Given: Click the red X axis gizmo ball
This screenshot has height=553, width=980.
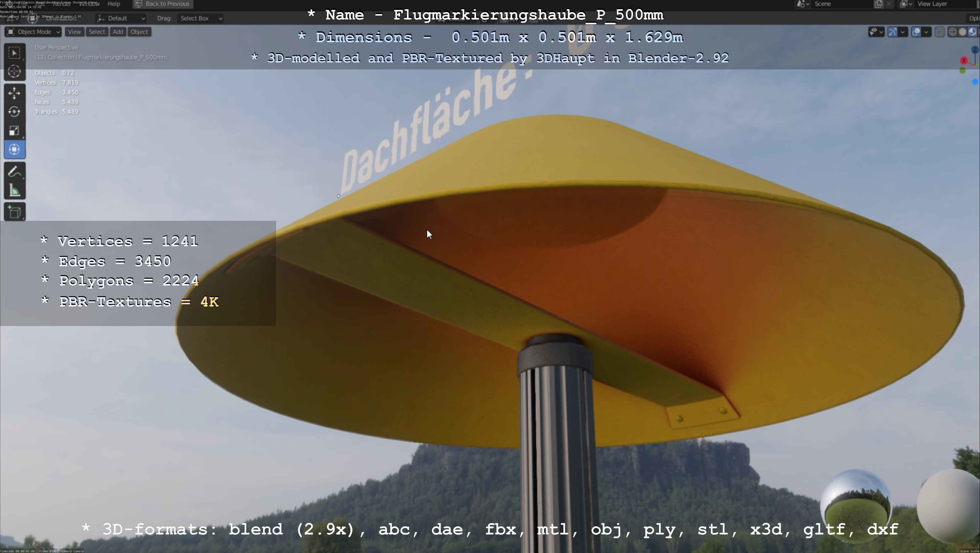Looking at the screenshot, I should [964, 61].
